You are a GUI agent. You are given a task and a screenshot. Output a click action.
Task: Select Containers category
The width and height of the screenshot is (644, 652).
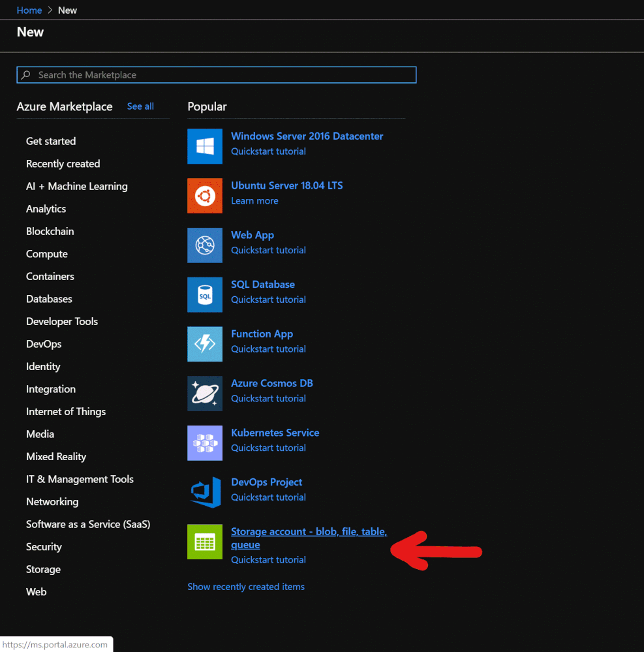pos(50,277)
